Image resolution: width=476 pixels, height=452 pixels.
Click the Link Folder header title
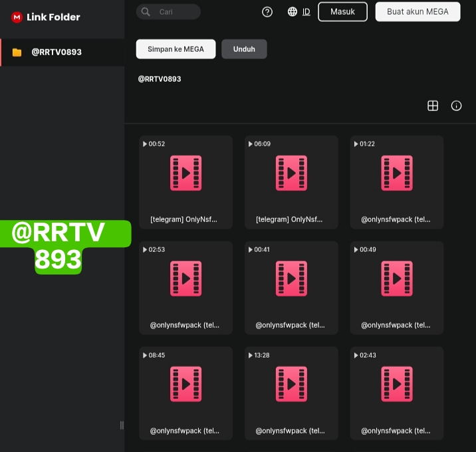[53, 17]
